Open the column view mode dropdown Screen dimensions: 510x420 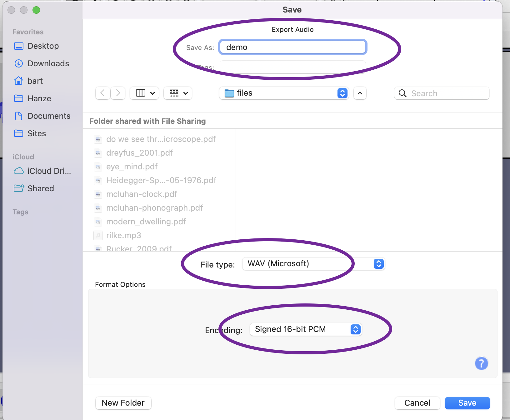[x=144, y=93]
